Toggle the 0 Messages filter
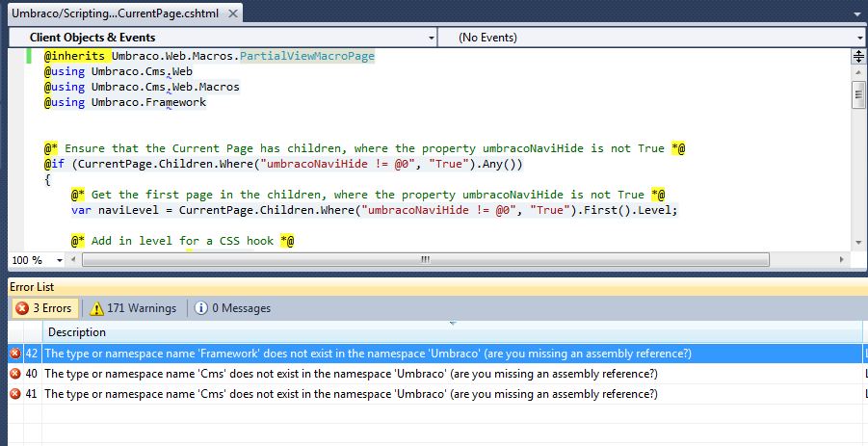Screen dimensions: 868x446 pyautogui.click(x=233, y=308)
